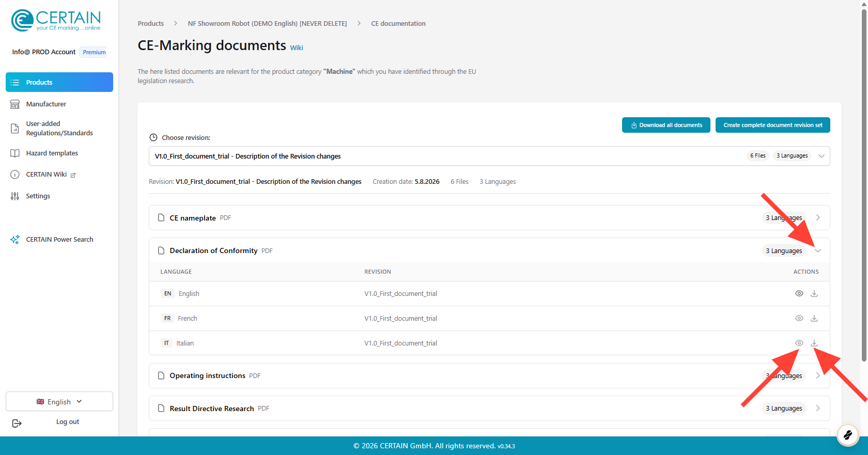The height and width of the screenshot is (455, 868).
Task: Click the IT Italian language row
Action: 489,343
